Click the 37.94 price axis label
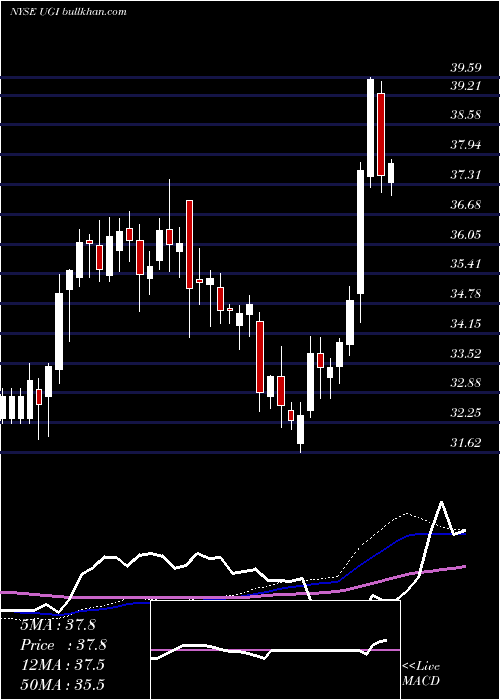This screenshot has width=500, height=700. click(x=466, y=145)
